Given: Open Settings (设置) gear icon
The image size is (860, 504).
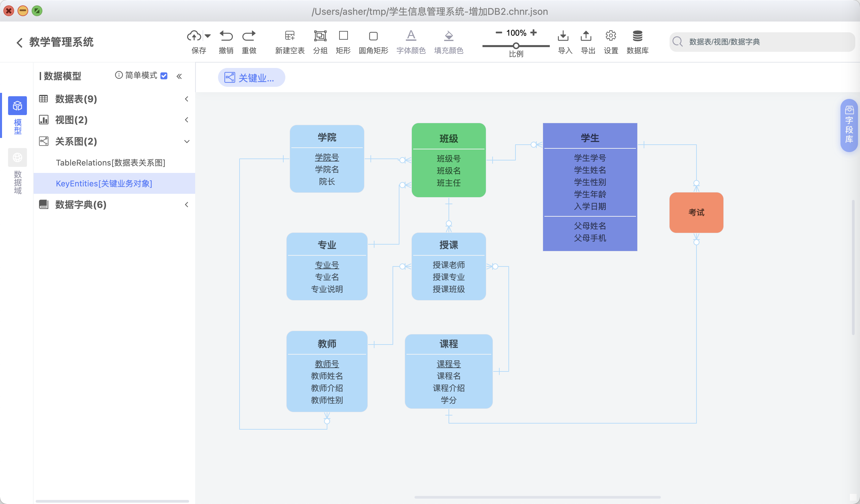Looking at the screenshot, I should [x=611, y=35].
